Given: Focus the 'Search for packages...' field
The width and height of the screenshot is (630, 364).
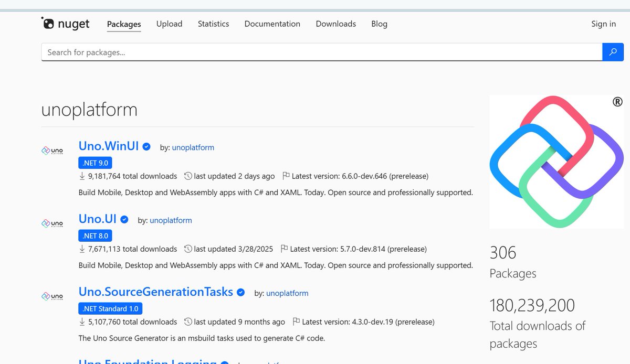Looking at the screenshot, I should tap(322, 52).
